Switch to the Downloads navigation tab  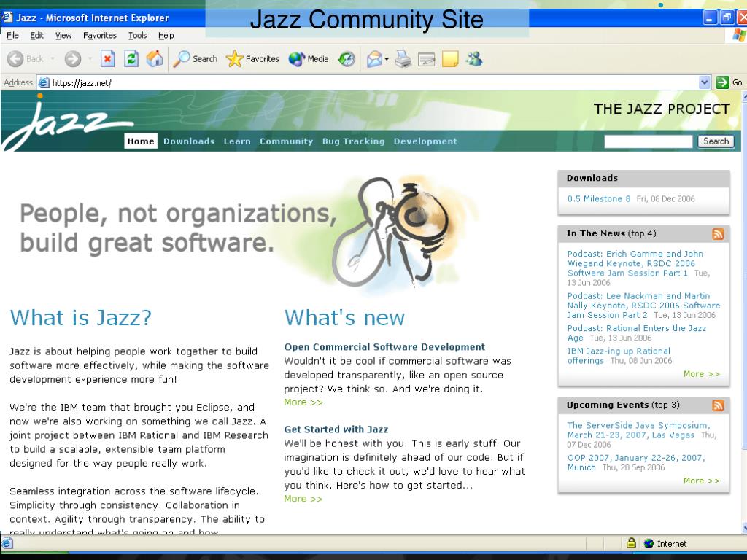[x=189, y=141]
